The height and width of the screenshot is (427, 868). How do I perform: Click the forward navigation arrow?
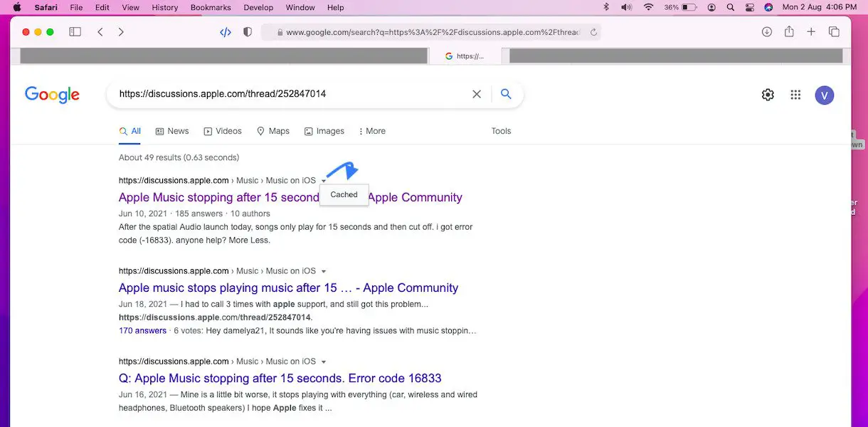[121, 32]
